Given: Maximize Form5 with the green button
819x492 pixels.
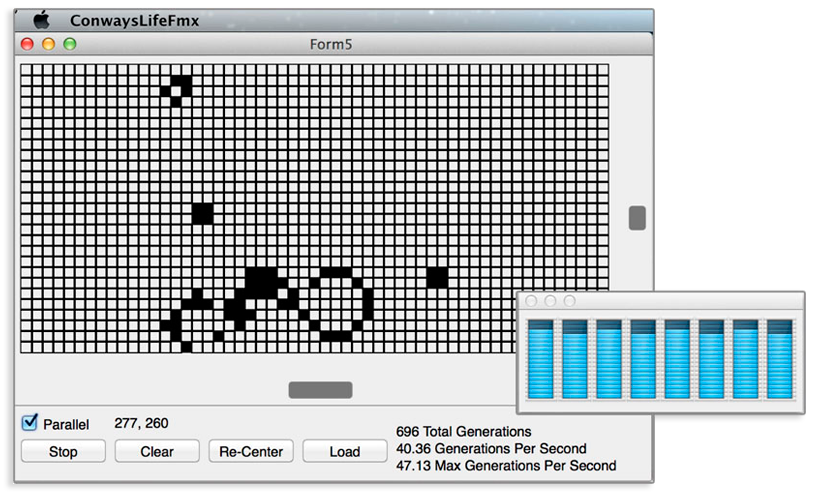Looking at the screenshot, I should click(70, 44).
